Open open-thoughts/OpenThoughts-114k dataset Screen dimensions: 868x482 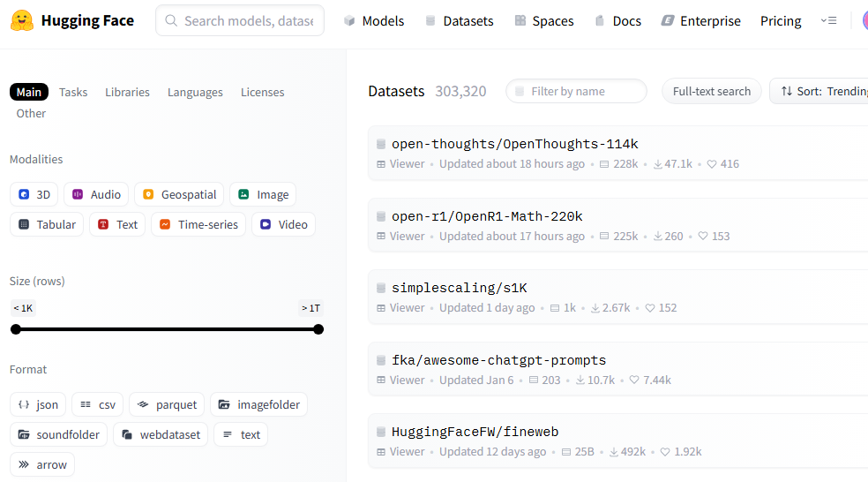(x=515, y=144)
